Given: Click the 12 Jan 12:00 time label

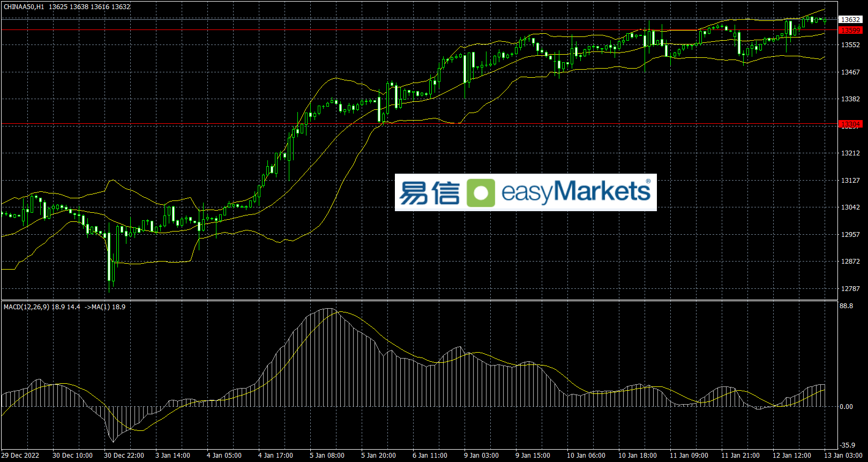Looking at the screenshot, I should pyautogui.click(x=792, y=456).
